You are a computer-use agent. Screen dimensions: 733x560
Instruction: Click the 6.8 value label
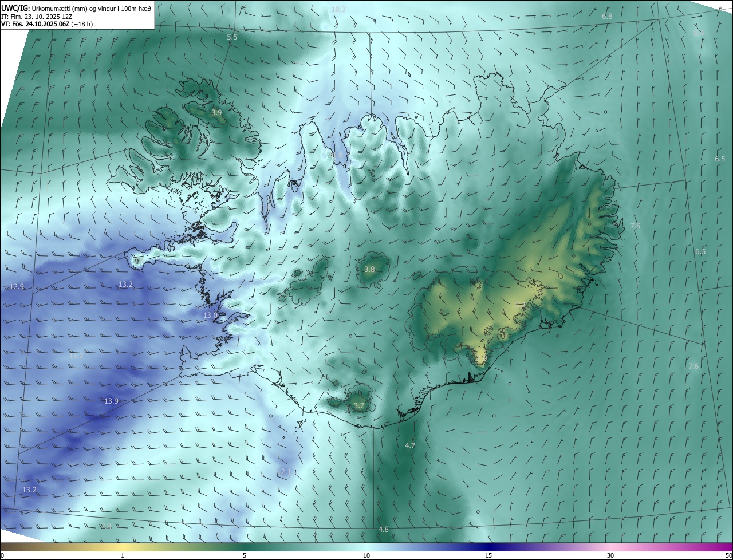click(607, 16)
